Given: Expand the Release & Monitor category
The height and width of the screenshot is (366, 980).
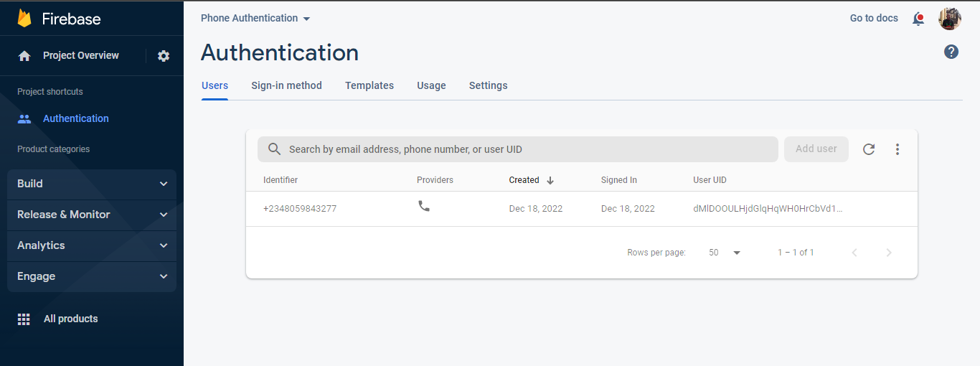Looking at the screenshot, I should click(x=92, y=215).
